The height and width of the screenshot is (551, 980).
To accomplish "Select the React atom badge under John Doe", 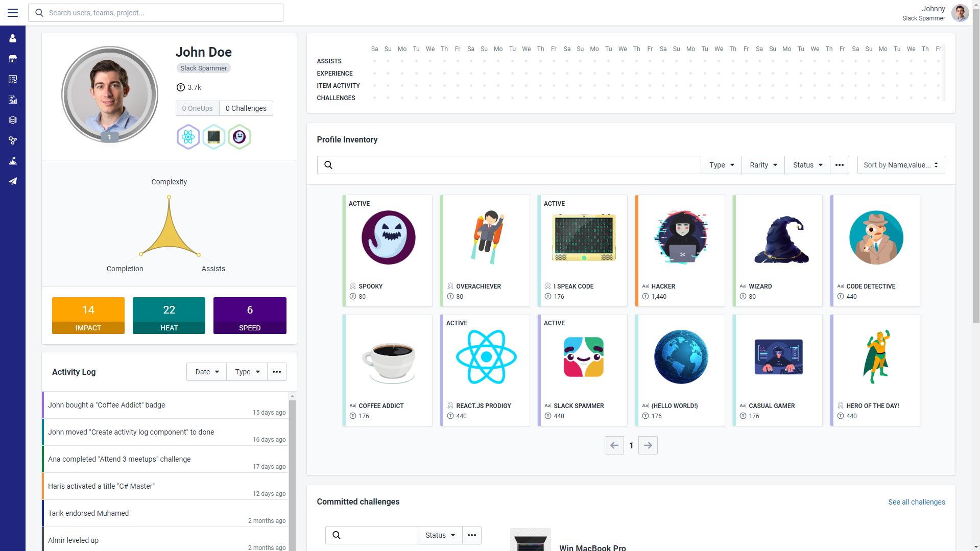I will point(188,137).
